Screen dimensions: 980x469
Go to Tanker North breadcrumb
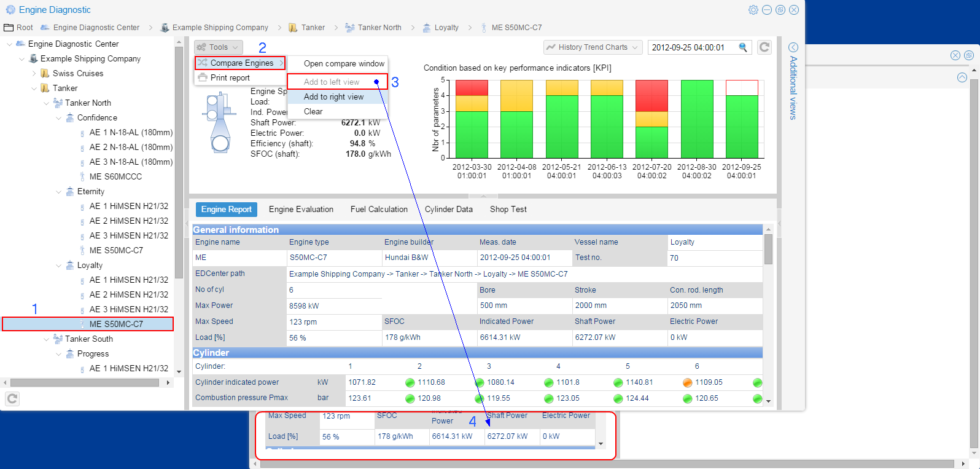click(379, 28)
